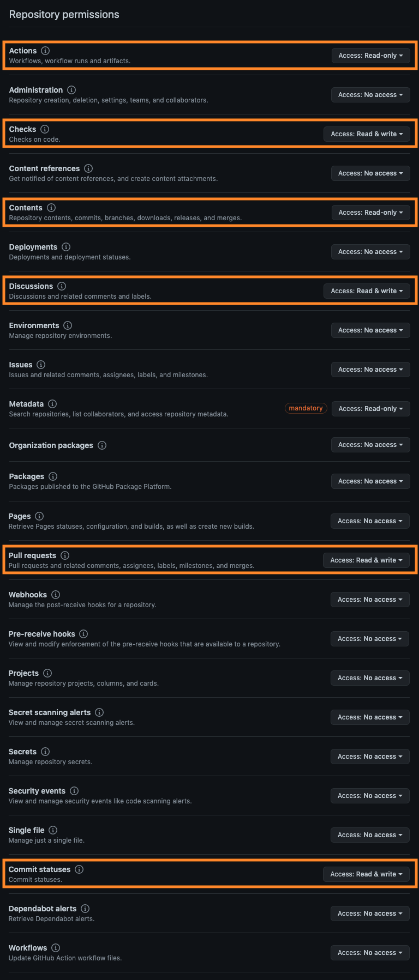Open the Checks permission info icon

[x=44, y=129]
